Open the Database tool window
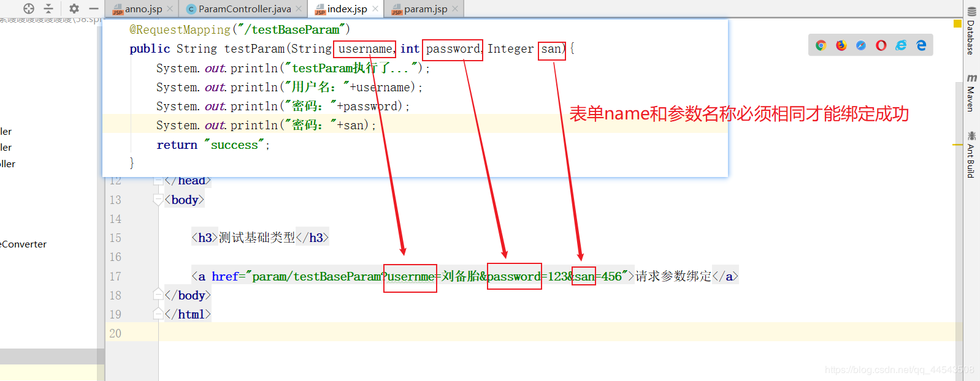980x381 pixels. pos(971,31)
